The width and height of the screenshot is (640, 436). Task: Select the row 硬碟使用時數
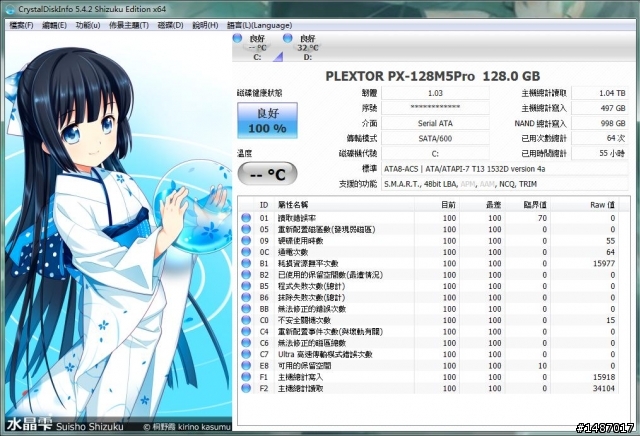point(429,241)
